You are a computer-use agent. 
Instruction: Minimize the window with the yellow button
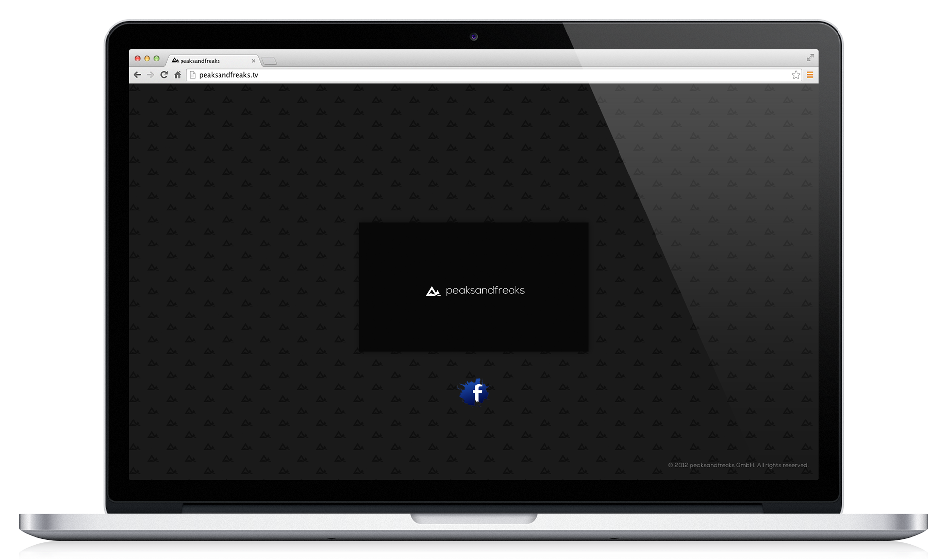coord(147,58)
